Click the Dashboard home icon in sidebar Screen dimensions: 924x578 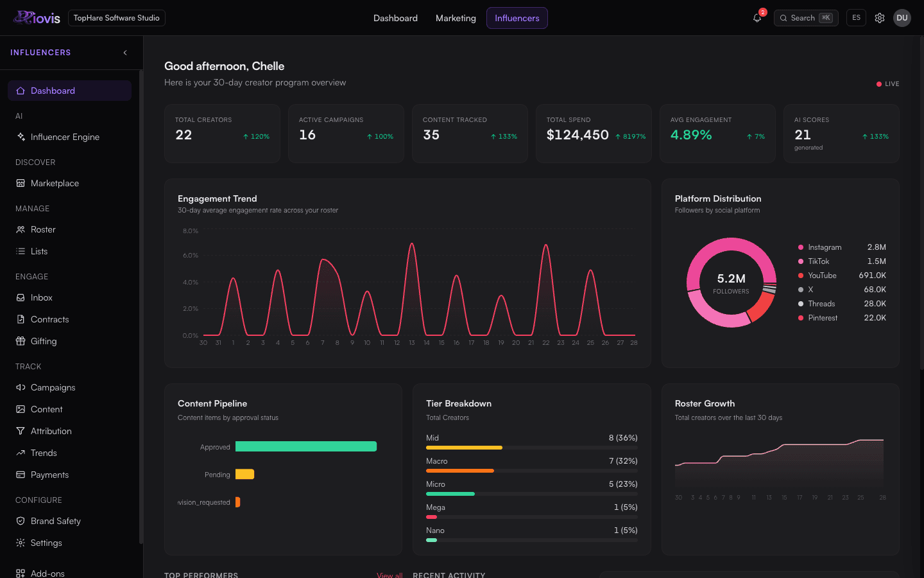point(21,91)
